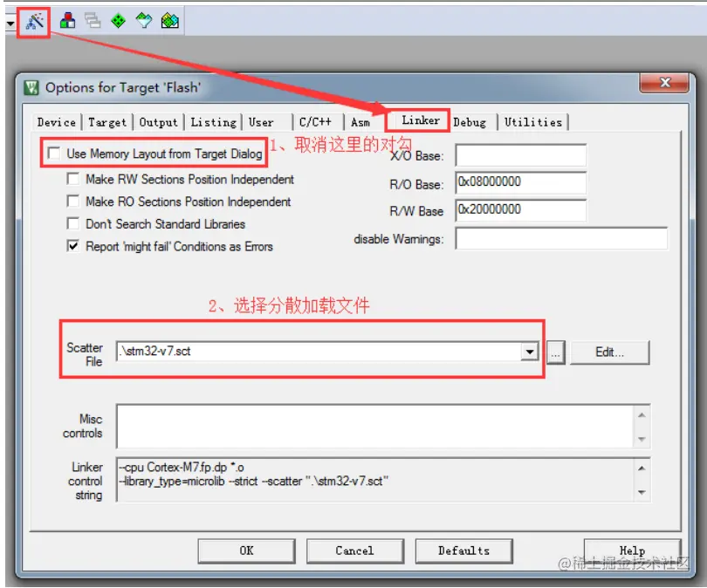Click the green diamond Manage Run-Time Environment icon
Image resolution: width=707 pixels, height=588 pixels.
tap(118, 21)
